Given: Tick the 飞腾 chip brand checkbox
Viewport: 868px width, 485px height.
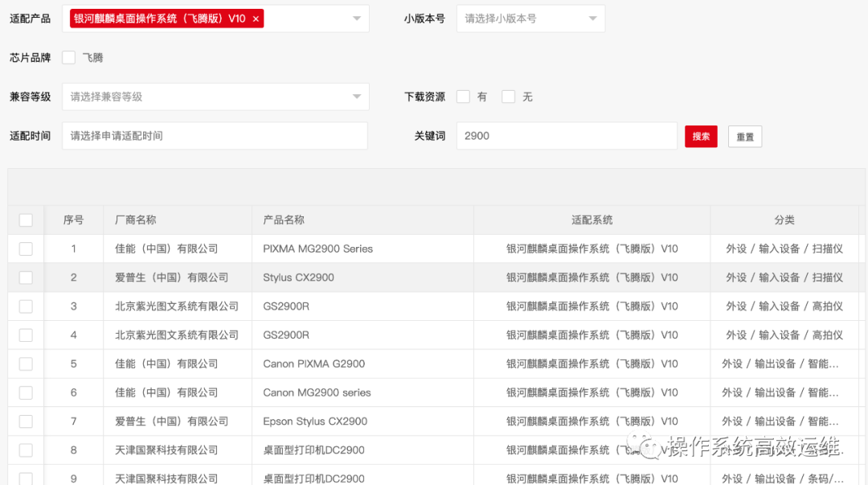Looking at the screenshot, I should [68, 58].
